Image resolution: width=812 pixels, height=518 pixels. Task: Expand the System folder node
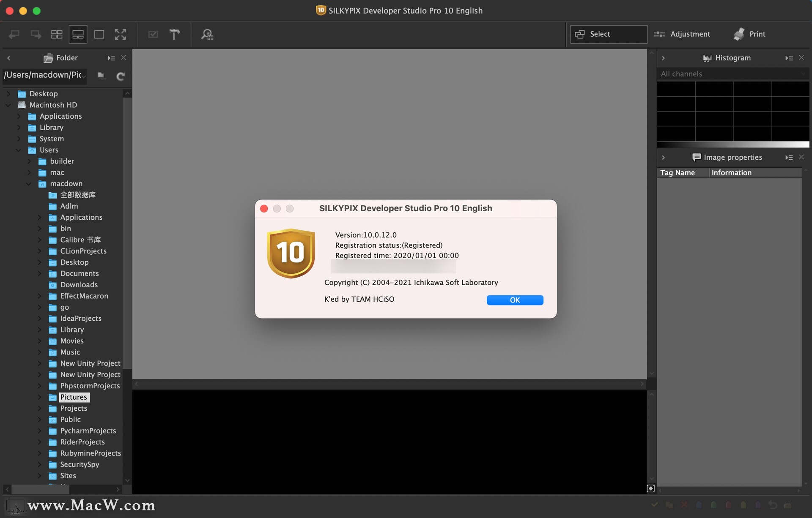click(19, 139)
